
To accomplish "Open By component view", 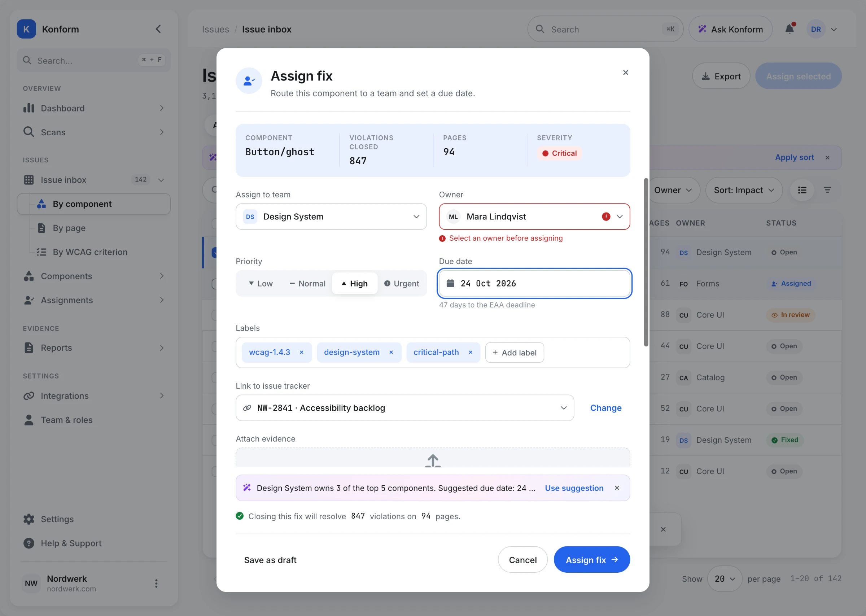I will [94, 204].
